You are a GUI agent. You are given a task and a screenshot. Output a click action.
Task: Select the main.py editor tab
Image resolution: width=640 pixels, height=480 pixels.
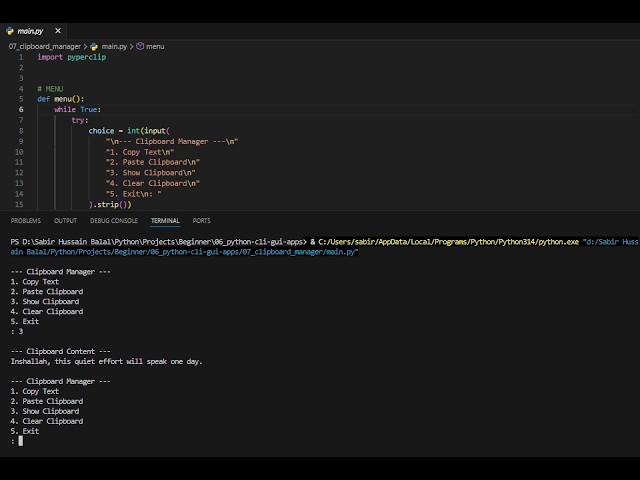(x=33, y=31)
